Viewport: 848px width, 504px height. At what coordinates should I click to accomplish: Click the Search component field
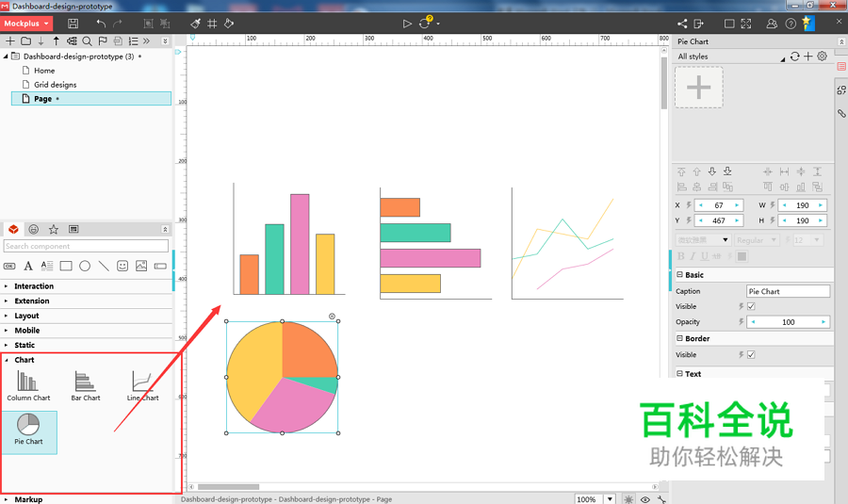click(x=86, y=247)
